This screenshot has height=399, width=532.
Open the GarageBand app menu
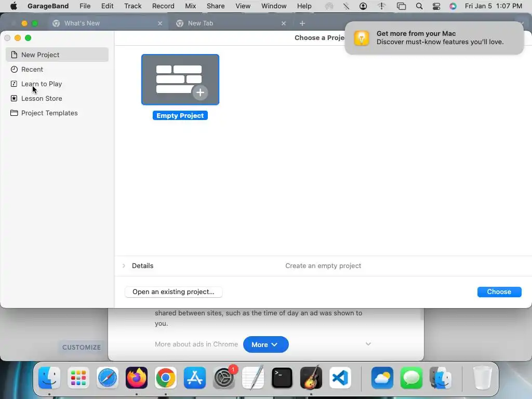click(x=48, y=6)
